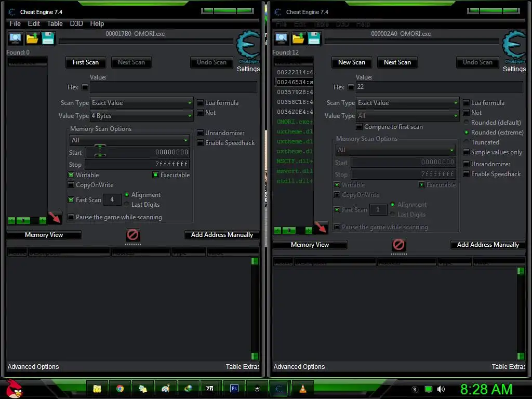The width and height of the screenshot is (532, 399).
Task: Open D3D menu in left window
Action: pos(76,23)
